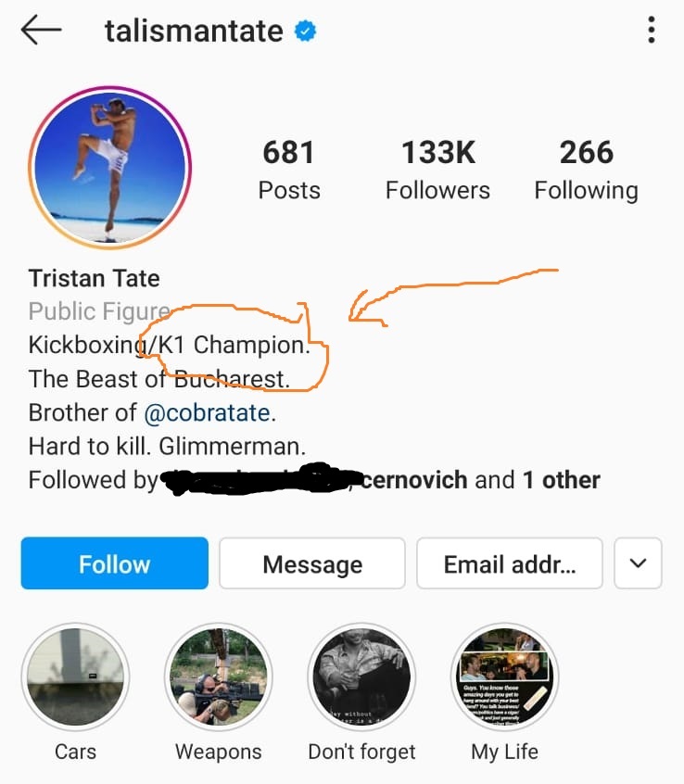Open the 266 Following list
This screenshot has width=684, height=784.
[586, 167]
